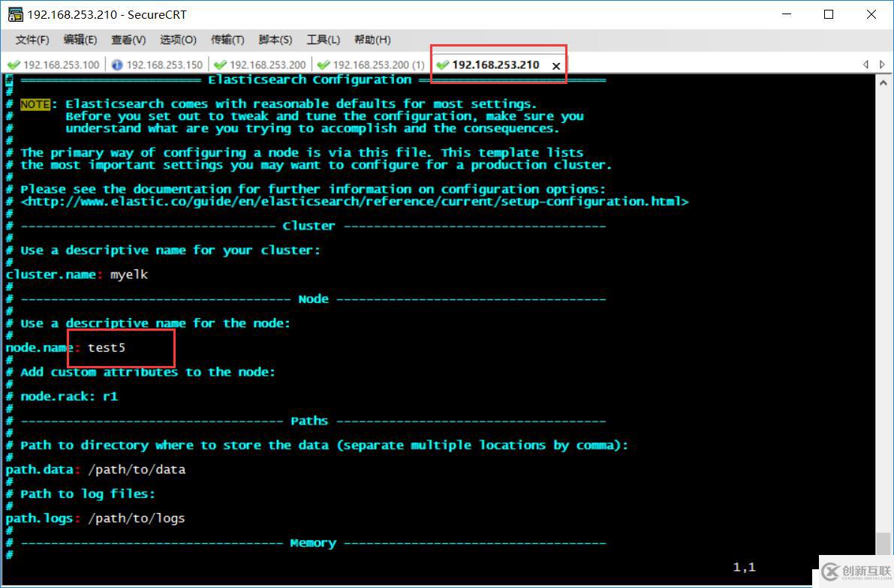Click the elastic.co documentation URL line
The width and height of the screenshot is (894, 588).
coord(354,202)
